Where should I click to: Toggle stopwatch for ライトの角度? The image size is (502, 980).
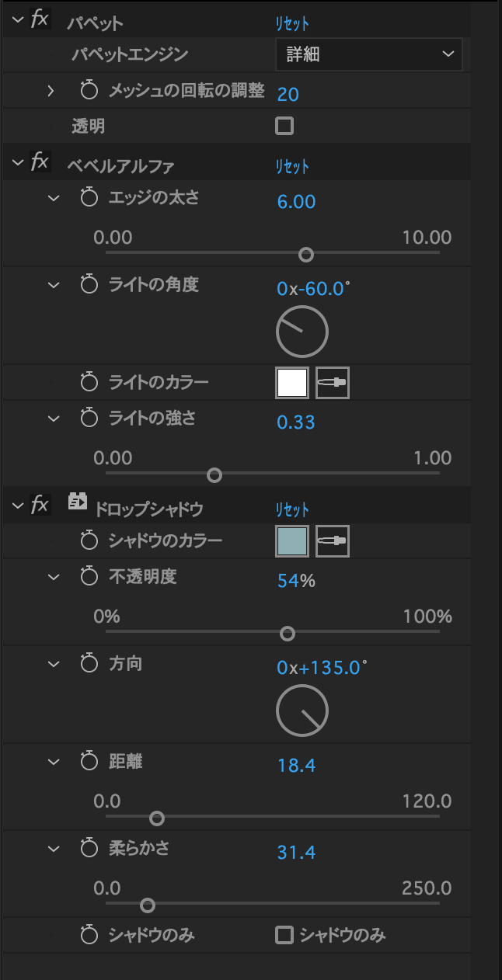pos(89,285)
